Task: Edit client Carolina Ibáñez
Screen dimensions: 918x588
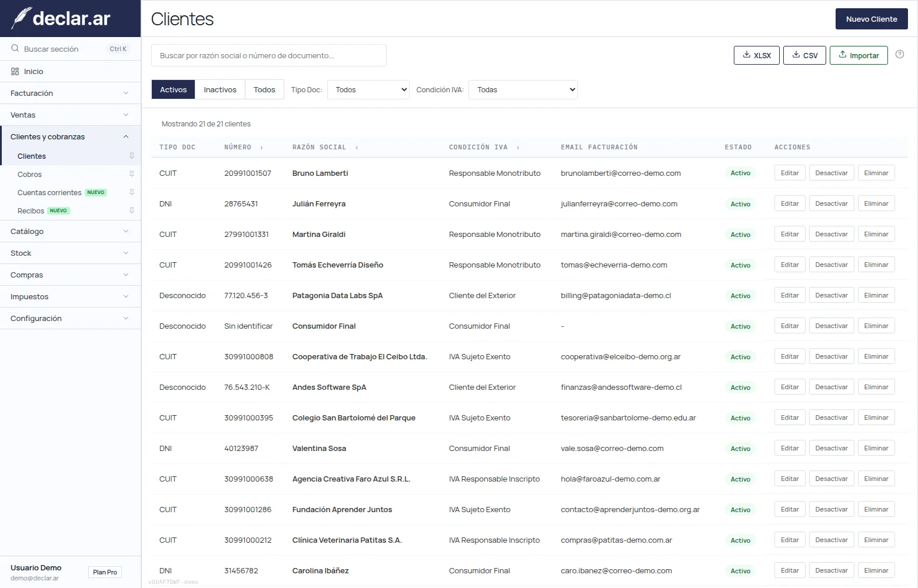Action: [x=790, y=570]
